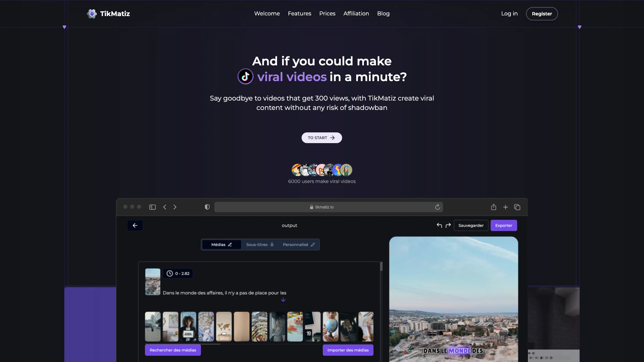The height and width of the screenshot is (362, 644).
Task: Click the privacy shield icon
Action: coord(207,207)
